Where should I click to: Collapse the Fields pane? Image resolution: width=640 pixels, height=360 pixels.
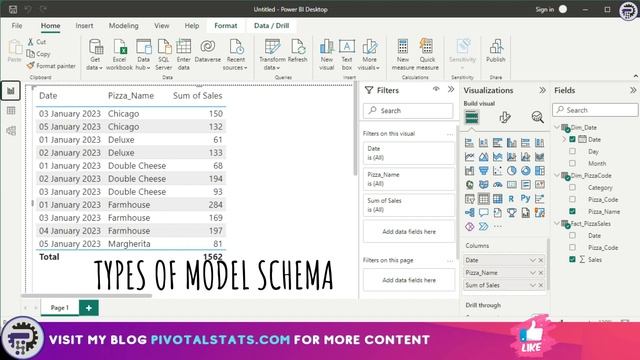pos(633,90)
